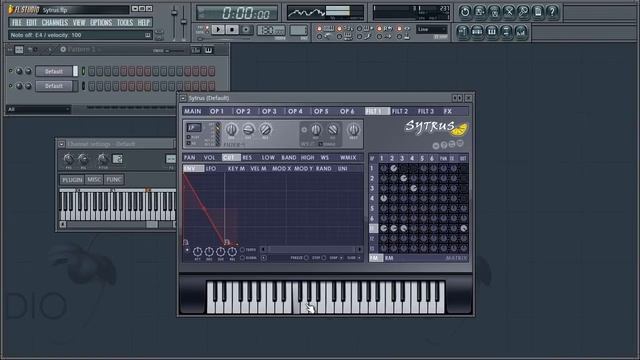
Task: Open the SLIDE dropdown in envelope editor
Action: click(x=354, y=258)
